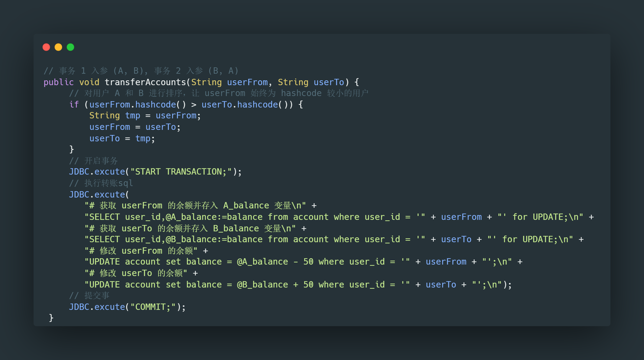The width and height of the screenshot is (644, 360).
Task: Click the comment '// 执行转账sql'
Action: (101, 183)
